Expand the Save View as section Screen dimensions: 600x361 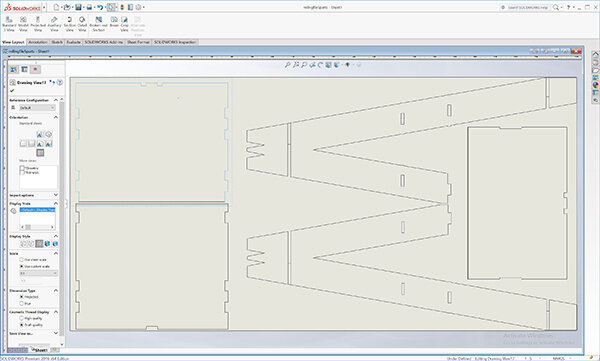click(56, 333)
